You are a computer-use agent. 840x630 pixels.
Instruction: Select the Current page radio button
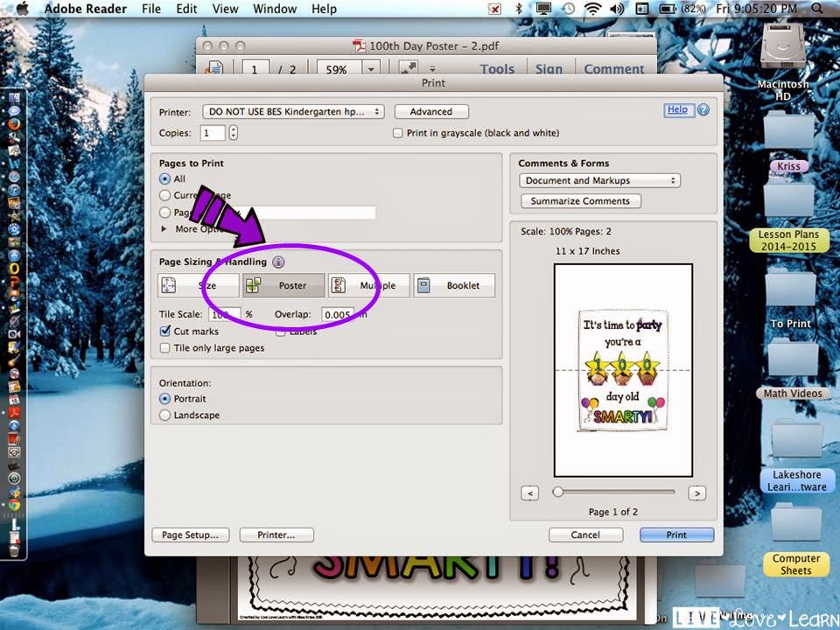tap(165, 195)
